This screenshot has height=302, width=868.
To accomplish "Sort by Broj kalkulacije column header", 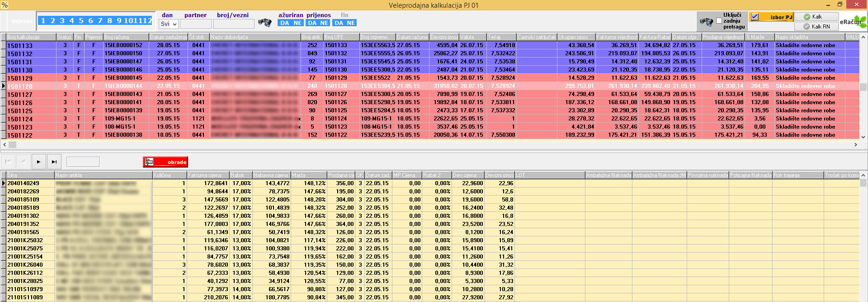I will point(31,37).
